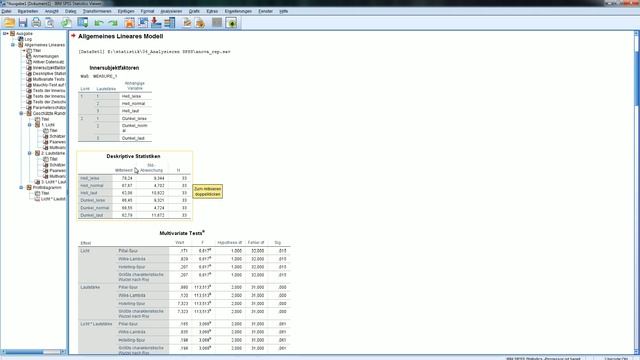The height and width of the screenshot is (360, 640).
Task: Select 3. Licht * Lautstärke outline item
Action: coord(53,182)
